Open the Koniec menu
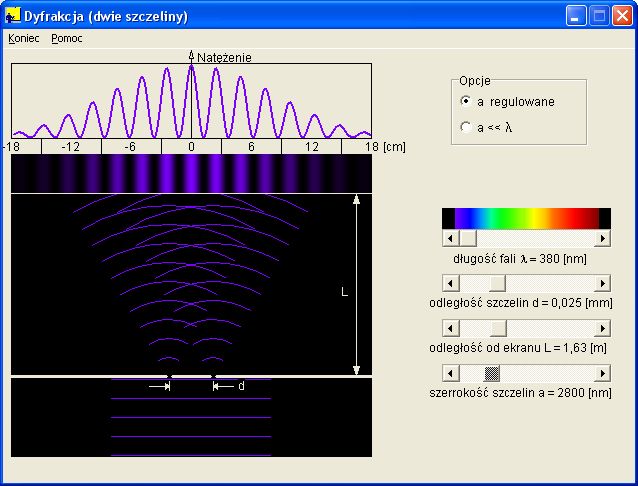 [x=23, y=38]
